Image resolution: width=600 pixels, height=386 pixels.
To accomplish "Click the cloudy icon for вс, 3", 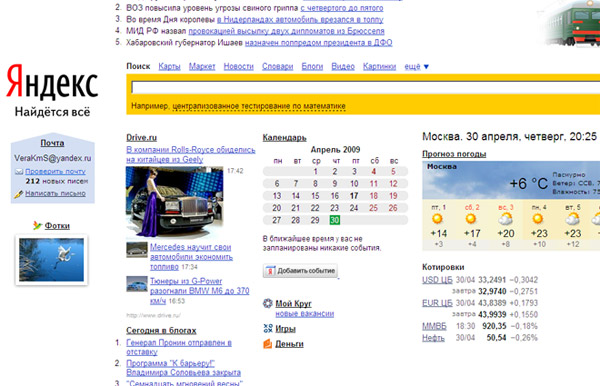I will (505, 219).
